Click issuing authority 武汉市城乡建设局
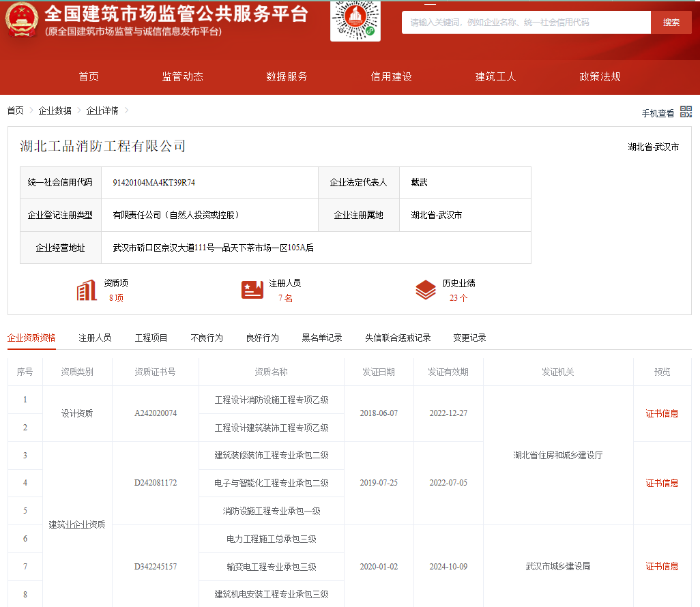This screenshot has width=700, height=607. point(558,566)
